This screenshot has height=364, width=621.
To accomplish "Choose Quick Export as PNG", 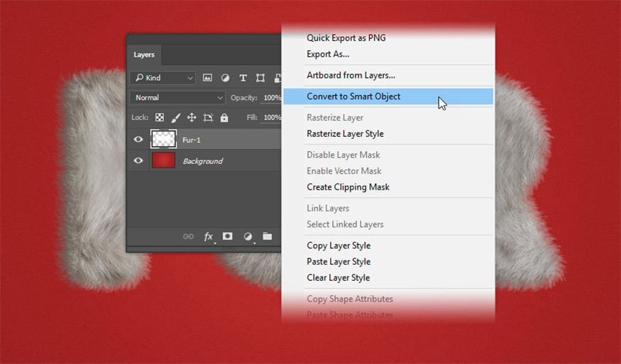I will (x=346, y=38).
